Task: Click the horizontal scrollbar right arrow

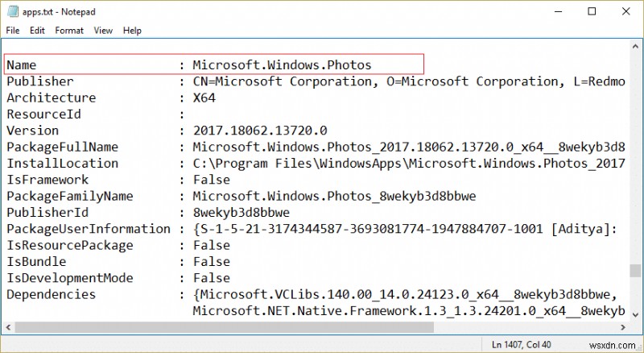Action: tap(623, 326)
